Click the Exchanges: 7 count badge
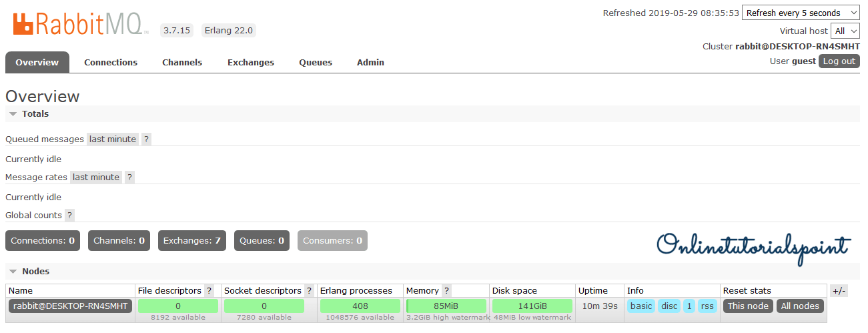 click(x=192, y=241)
